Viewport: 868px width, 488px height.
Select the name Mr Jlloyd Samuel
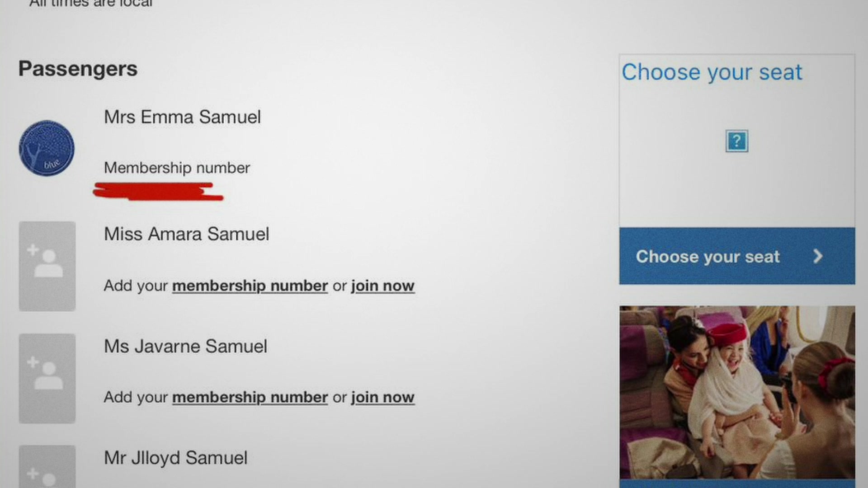175,458
